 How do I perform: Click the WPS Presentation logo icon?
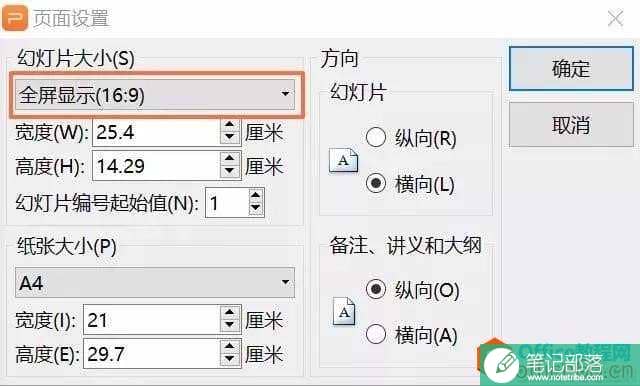point(15,18)
